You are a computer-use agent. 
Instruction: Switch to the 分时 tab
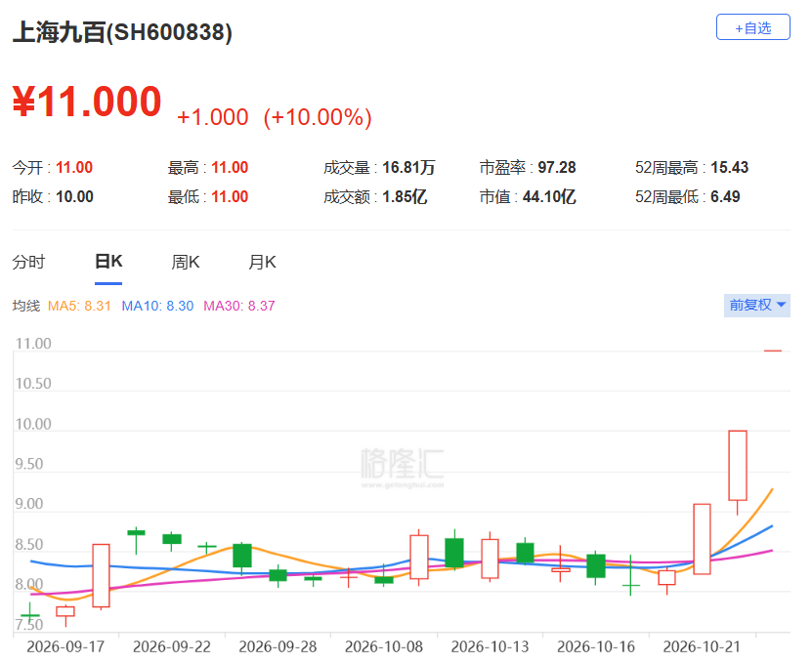[28, 262]
